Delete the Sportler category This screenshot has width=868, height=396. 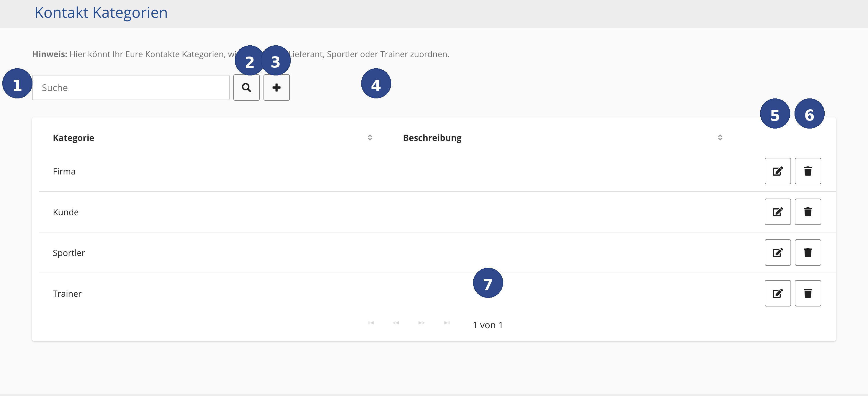point(808,252)
